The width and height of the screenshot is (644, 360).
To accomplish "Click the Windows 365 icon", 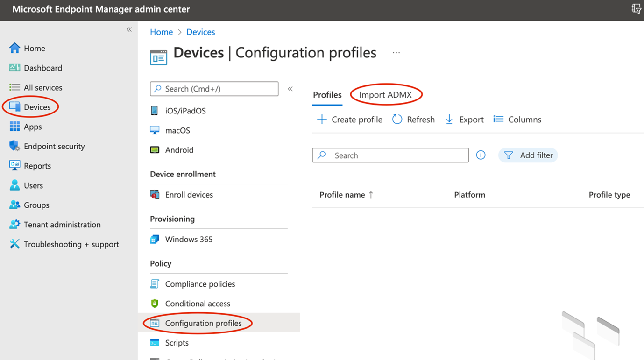I will 155,240.
